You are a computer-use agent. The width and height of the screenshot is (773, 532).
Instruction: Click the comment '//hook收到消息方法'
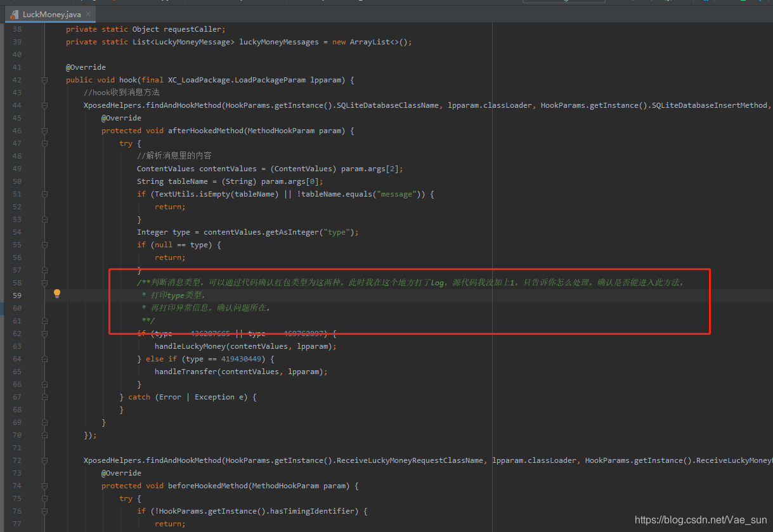pos(122,93)
